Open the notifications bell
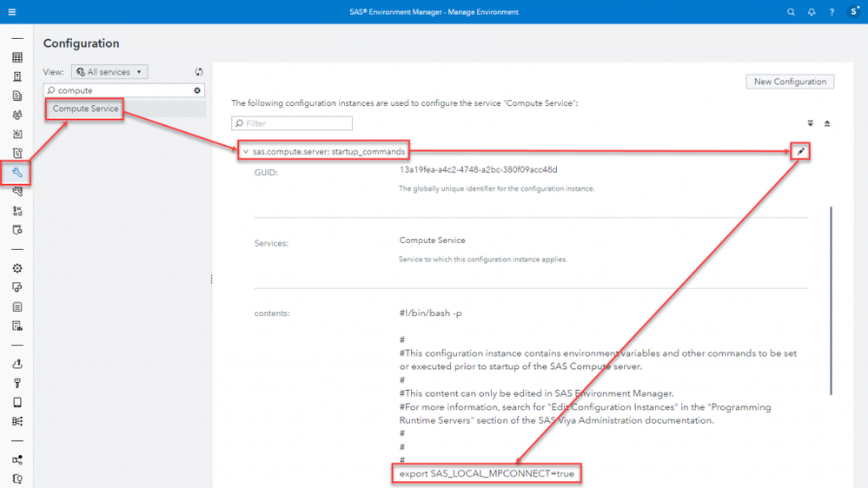868x488 pixels. [812, 11]
